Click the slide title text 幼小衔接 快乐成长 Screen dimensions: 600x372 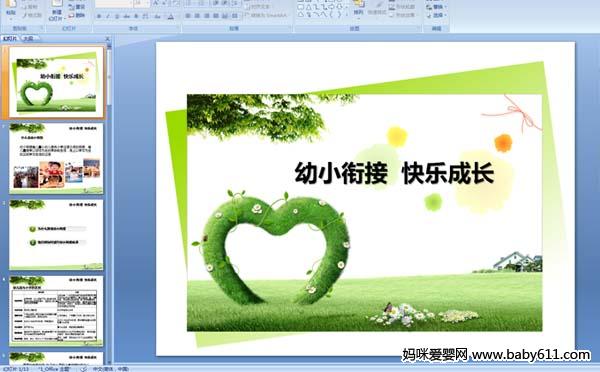pos(394,173)
